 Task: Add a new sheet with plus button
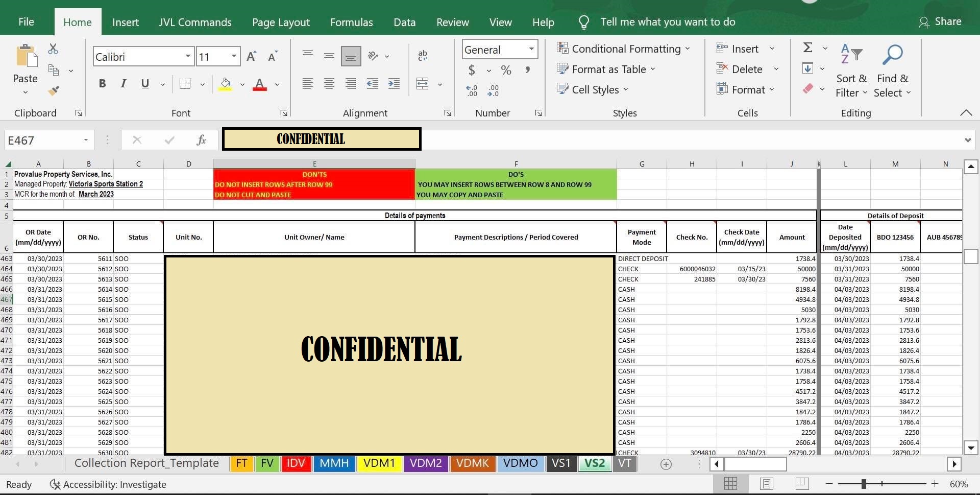click(x=666, y=464)
